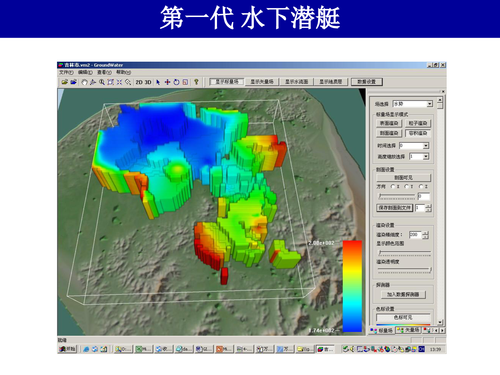Click the 数据设置 toolbar button

366,82
